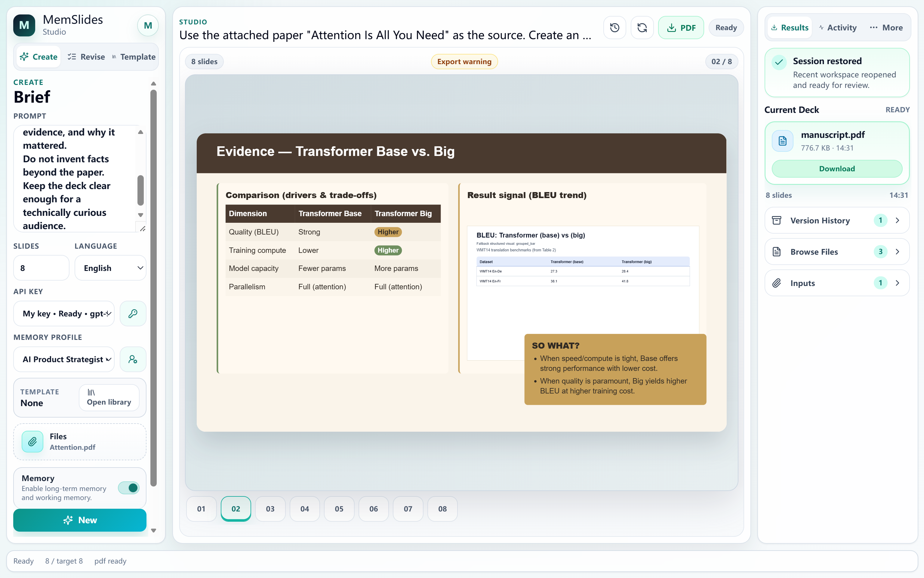The width and height of the screenshot is (924, 578).
Task: Click the Session restored checkmark icon
Action: click(x=779, y=62)
